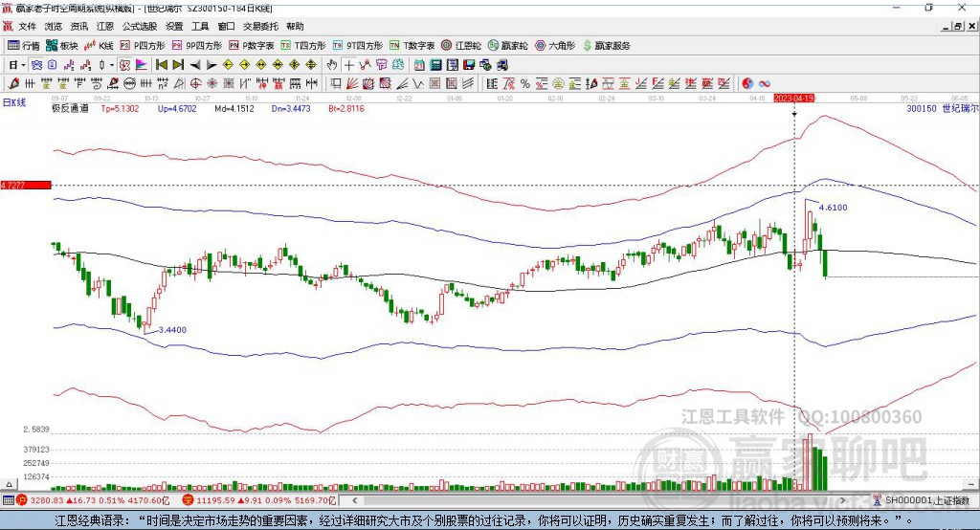Restore the inner chart window
Screen dimensions: 980x530
[x=957, y=26]
